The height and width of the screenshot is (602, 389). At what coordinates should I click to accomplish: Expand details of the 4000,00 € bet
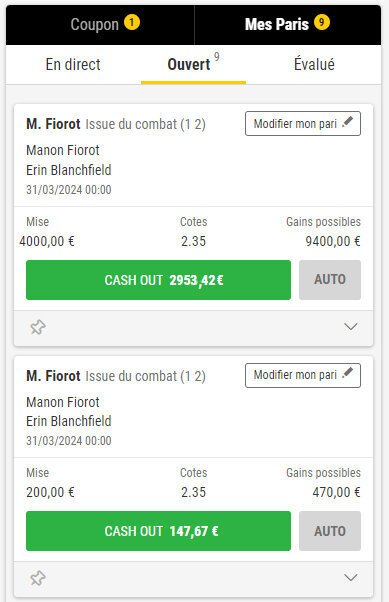click(351, 327)
